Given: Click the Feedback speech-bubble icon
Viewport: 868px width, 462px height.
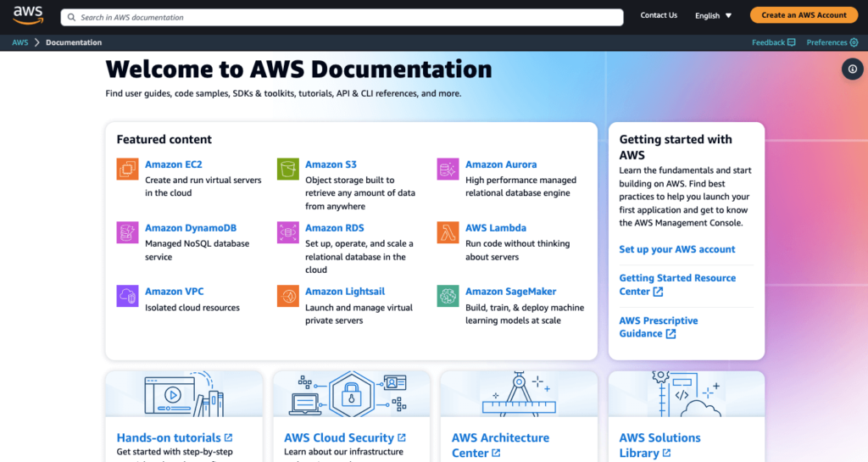Looking at the screenshot, I should pos(792,42).
